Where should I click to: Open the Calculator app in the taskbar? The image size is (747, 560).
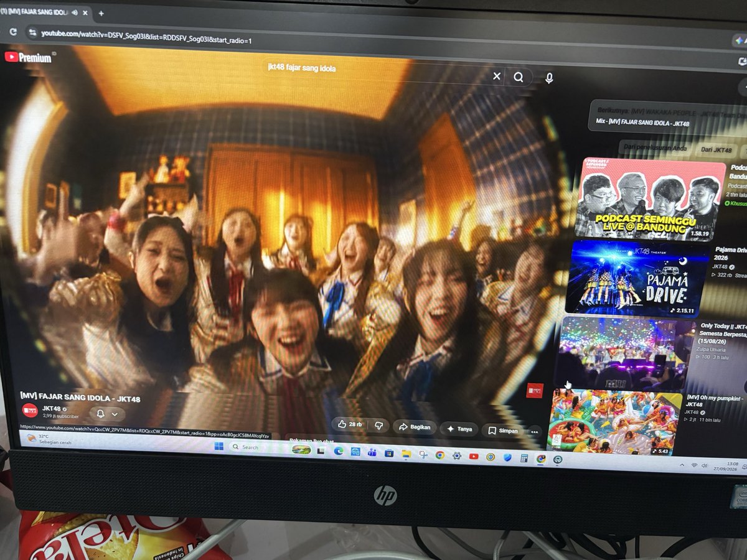tap(524, 459)
